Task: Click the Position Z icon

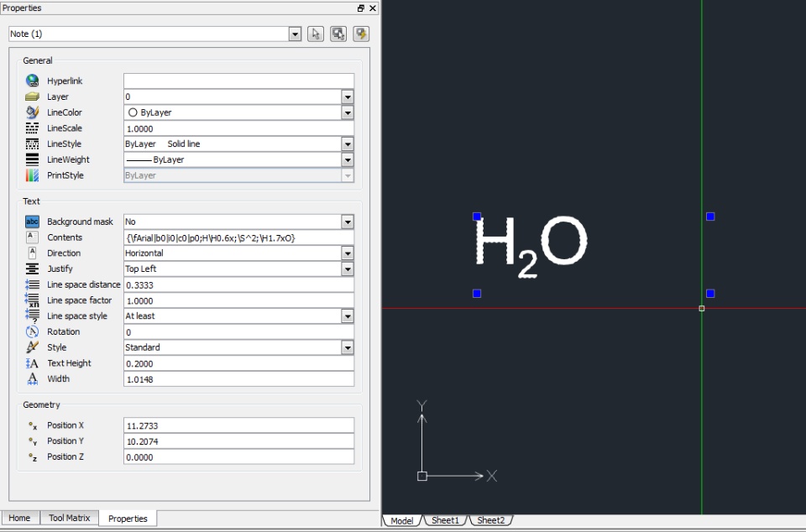Action: (x=33, y=457)
